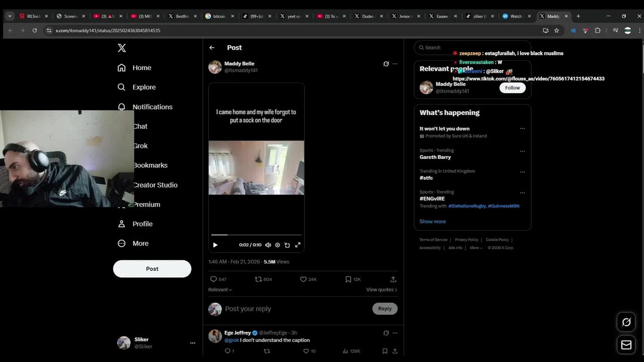
Task: Follow Maddy Belle in Relevant people
Action: 512,87
